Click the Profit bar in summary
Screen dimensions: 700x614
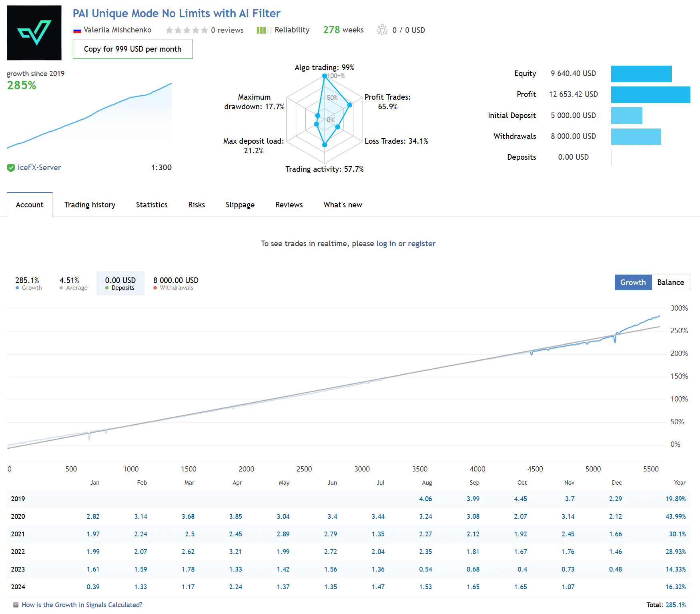pyautogui.click(x=650, y=94)
